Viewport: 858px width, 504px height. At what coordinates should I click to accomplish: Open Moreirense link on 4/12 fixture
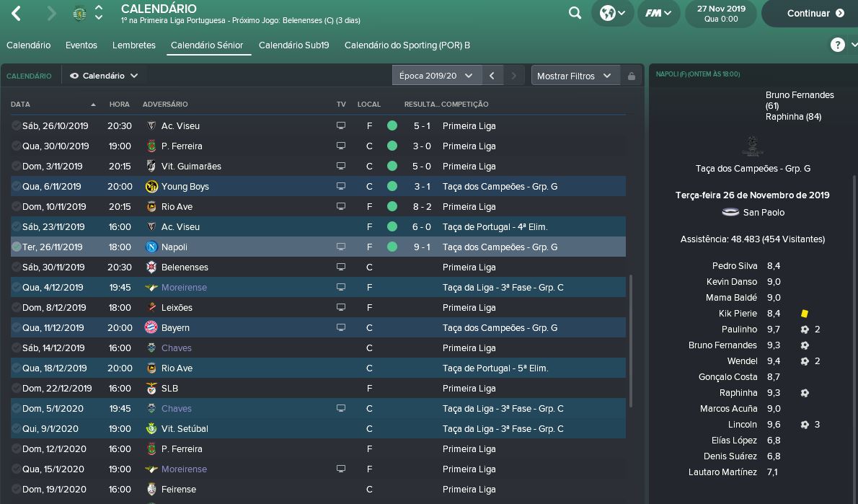point(184,287)
